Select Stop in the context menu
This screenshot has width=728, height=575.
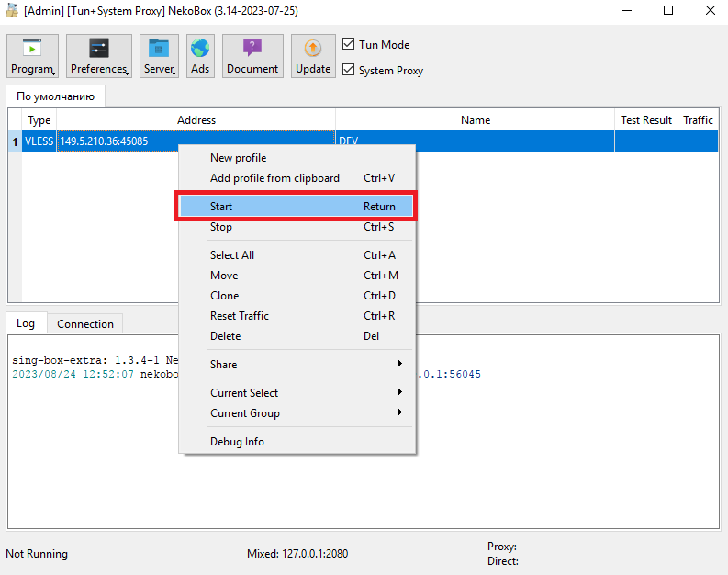[x=297, y=227]
